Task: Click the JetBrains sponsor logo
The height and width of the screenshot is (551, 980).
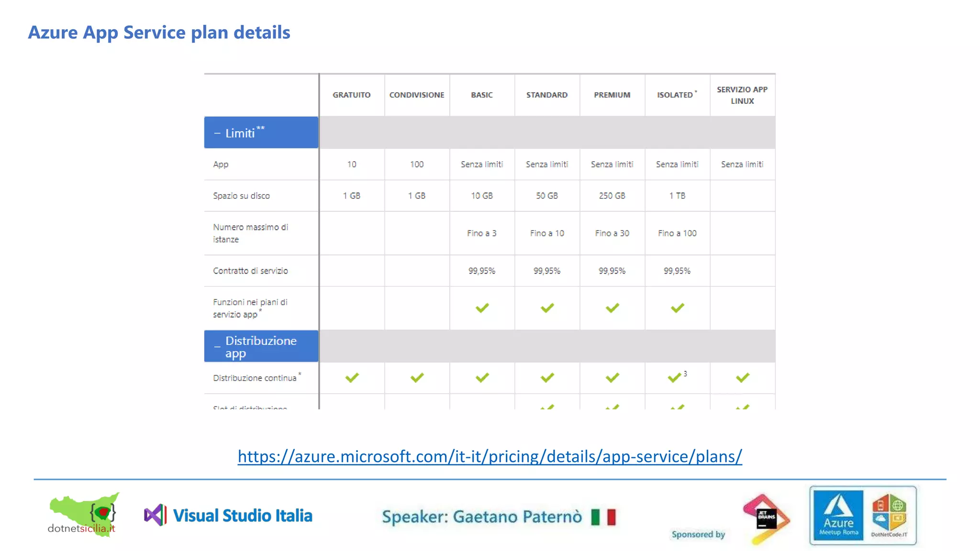Action: tap(767, 519)
